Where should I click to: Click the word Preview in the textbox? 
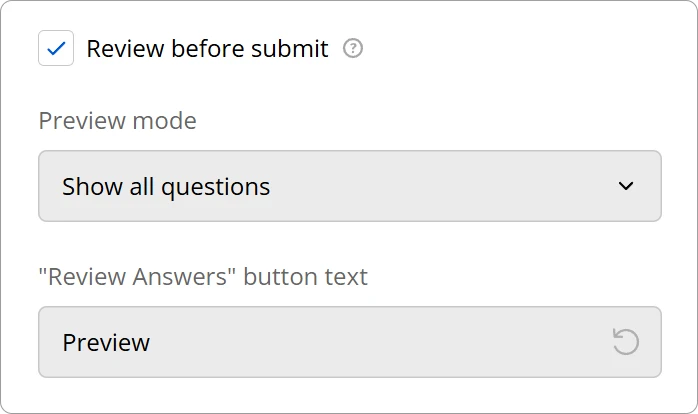coord(106,342)
